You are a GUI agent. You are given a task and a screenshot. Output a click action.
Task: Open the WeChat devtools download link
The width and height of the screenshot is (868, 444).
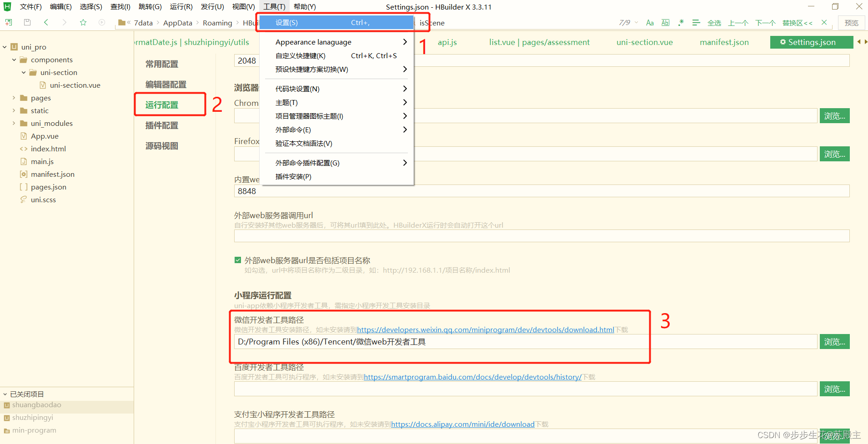click(x=486, y=330)
